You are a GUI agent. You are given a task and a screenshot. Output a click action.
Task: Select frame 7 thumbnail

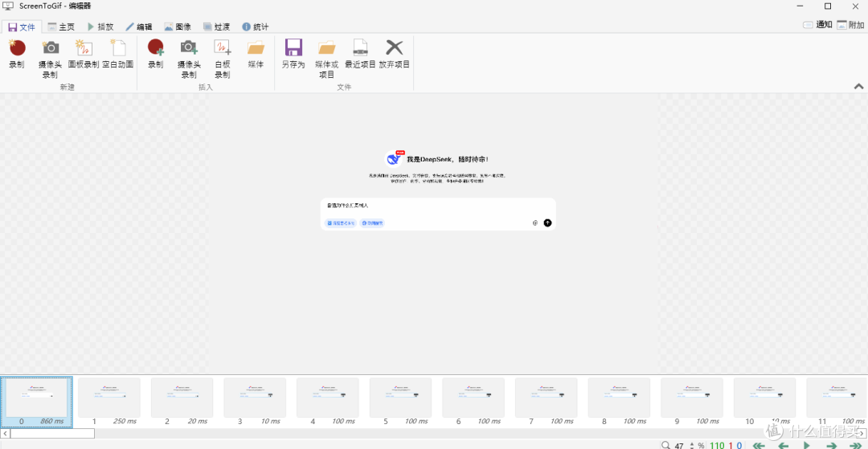(547, 402)
